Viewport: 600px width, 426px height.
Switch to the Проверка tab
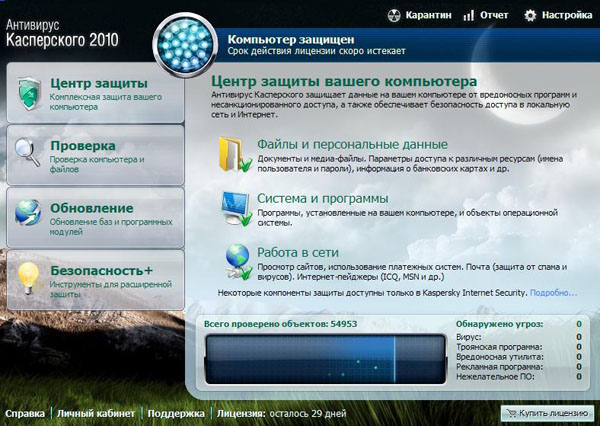95,155
